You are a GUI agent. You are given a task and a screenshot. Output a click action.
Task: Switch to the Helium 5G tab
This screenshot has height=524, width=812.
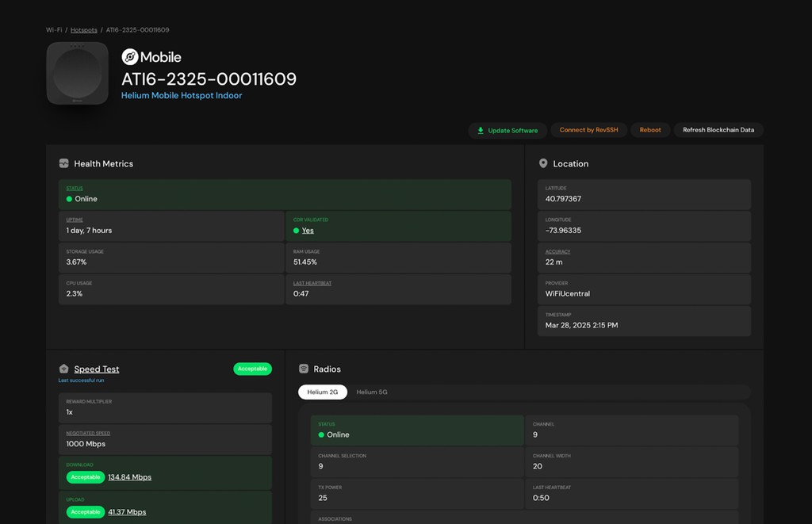click(372, 392)
